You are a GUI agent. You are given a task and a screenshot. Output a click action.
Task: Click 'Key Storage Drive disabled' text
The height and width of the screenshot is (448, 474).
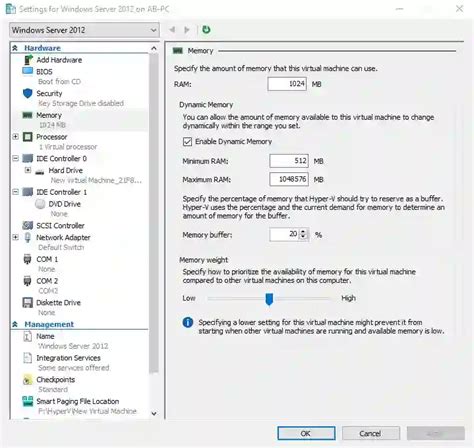81,103
